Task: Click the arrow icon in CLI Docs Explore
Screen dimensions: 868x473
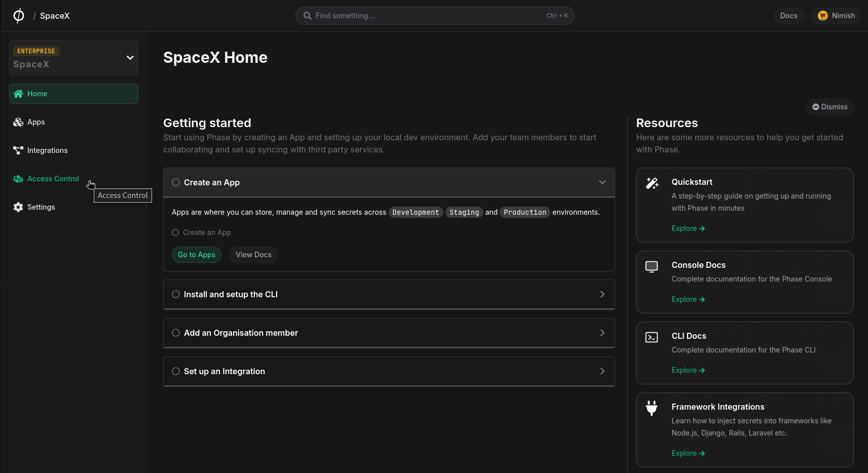Action: [x=702, y=371]
